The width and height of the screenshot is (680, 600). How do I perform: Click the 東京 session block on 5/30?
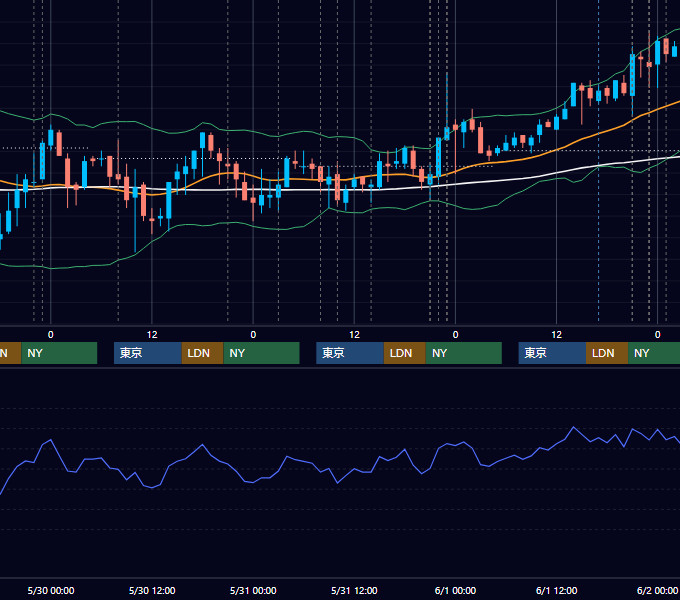147,353
